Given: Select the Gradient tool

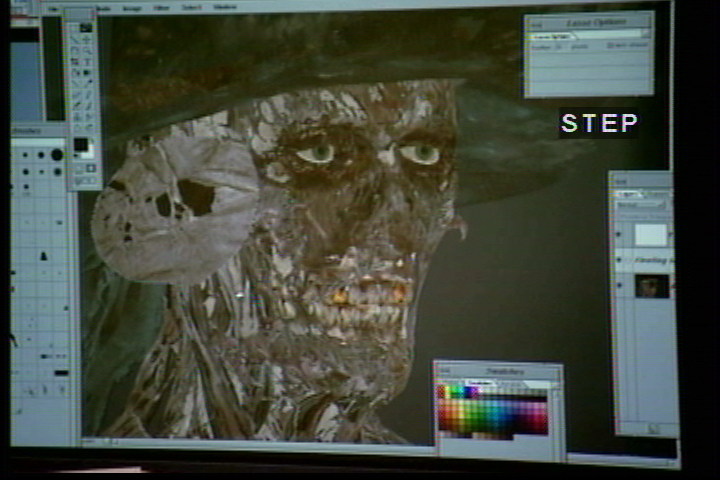Looking at the screenshot, I should (x=86, y=73).
